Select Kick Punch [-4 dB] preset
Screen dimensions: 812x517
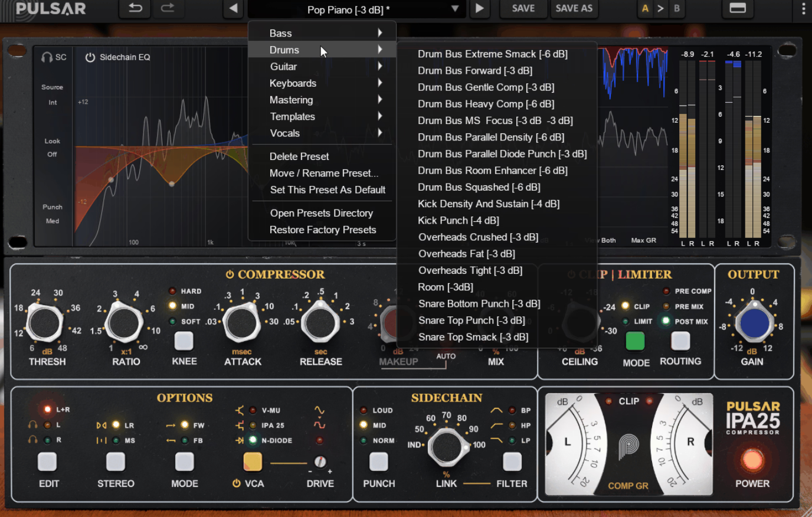[x=459, y=220]
